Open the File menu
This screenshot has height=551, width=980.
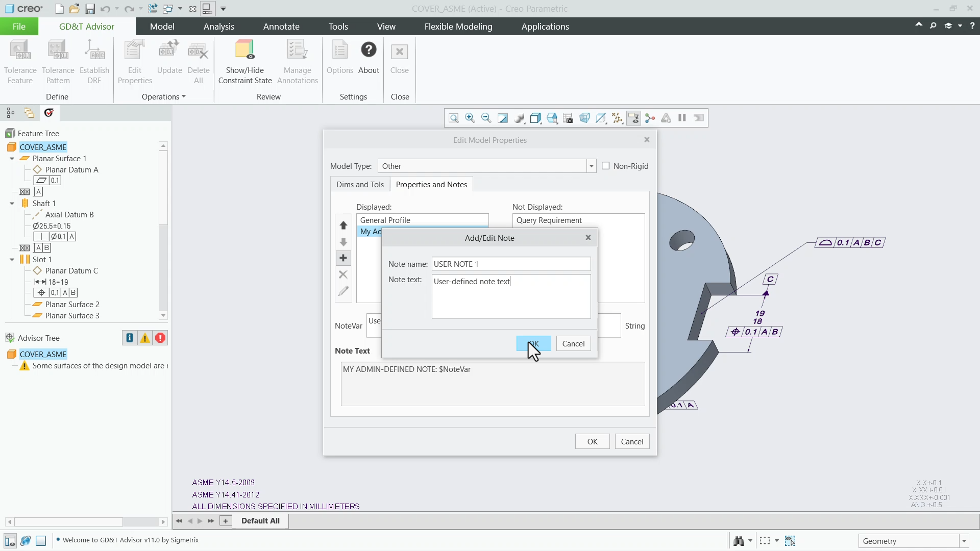coord(19,27)
